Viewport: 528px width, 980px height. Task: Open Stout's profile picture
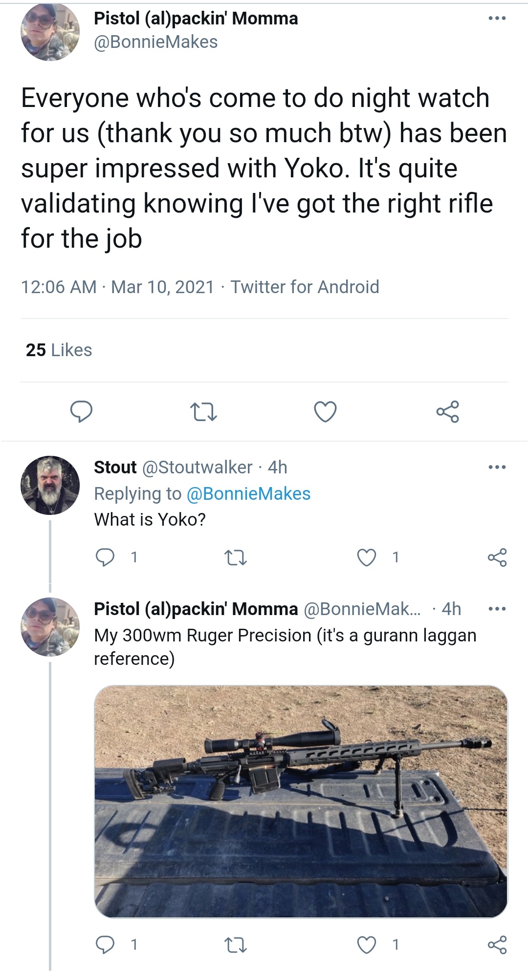(x=50, y=485)
